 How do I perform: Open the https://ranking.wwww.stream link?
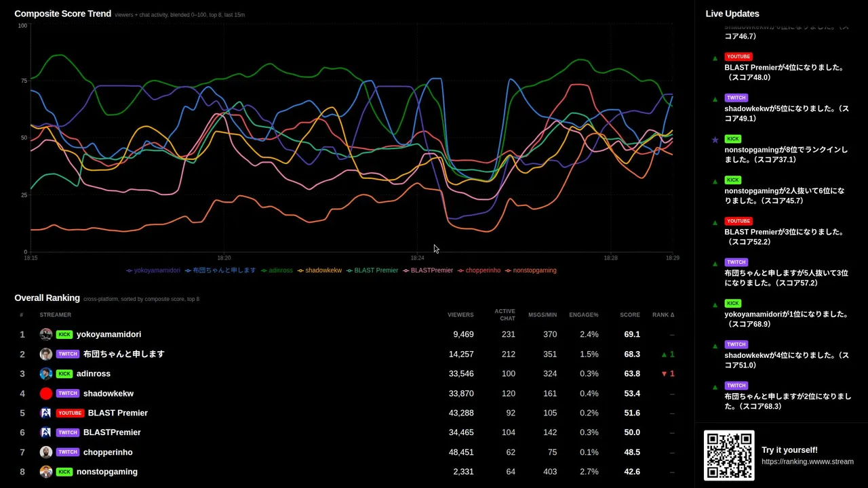coord(808,462)
